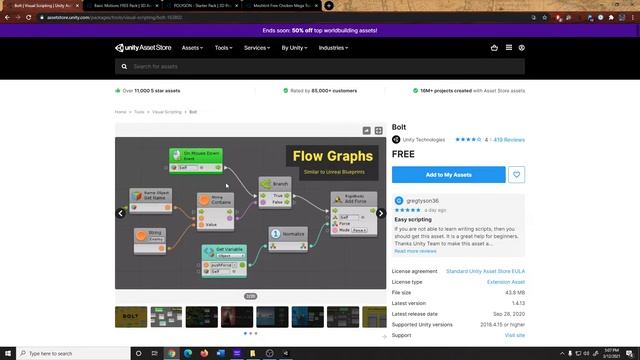Open the user account icon
The image size is (640, 360).
point(522,48)
